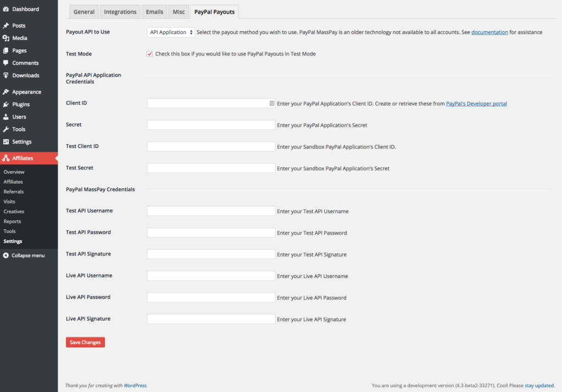Click the 'PayPal API Application Credentials' heading
The height and width of the screenshot is (392, 562).
tap(93, 78)
